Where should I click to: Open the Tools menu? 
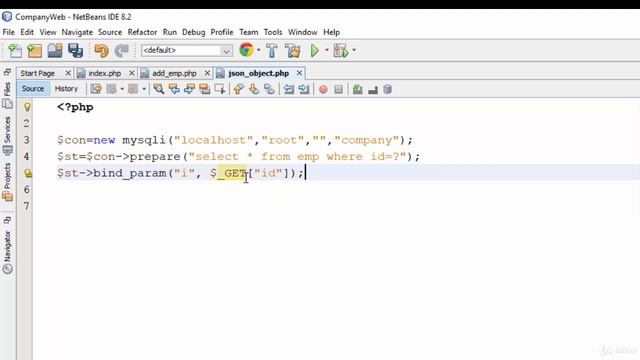(273, 32)
